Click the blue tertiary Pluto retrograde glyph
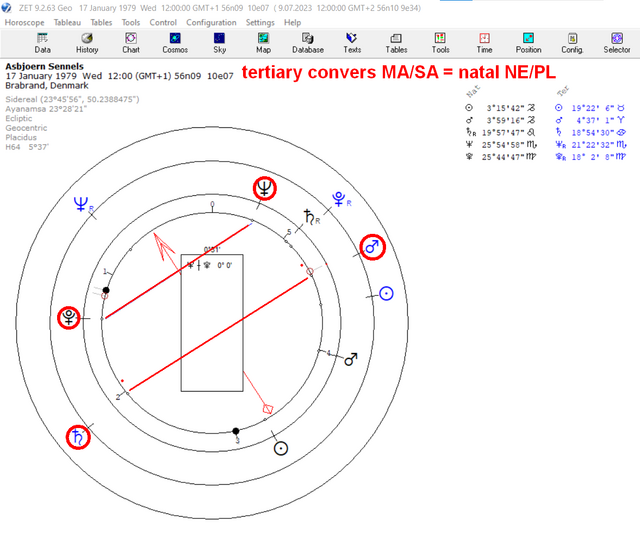The height and width of the screenshot is (545, 640). point(341,199)
